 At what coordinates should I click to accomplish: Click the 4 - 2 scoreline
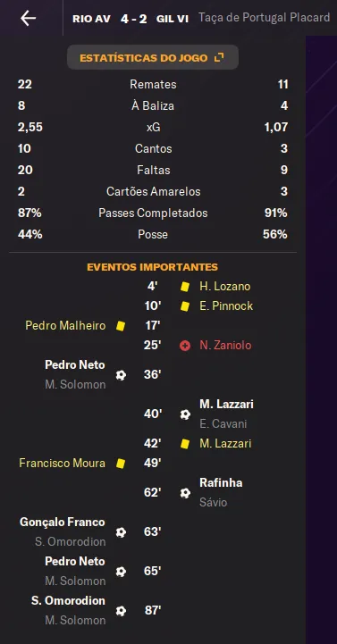[x=133, y=19]
